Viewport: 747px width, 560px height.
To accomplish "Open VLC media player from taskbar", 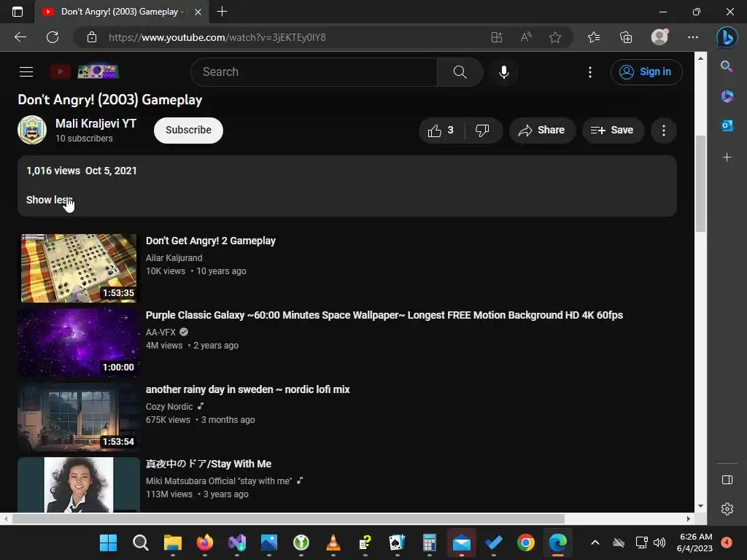I will click(333, 542).
